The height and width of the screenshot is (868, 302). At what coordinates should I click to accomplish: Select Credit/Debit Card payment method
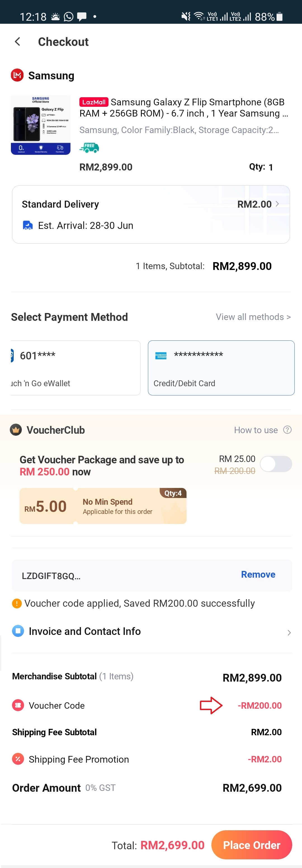tap(221, 367)
